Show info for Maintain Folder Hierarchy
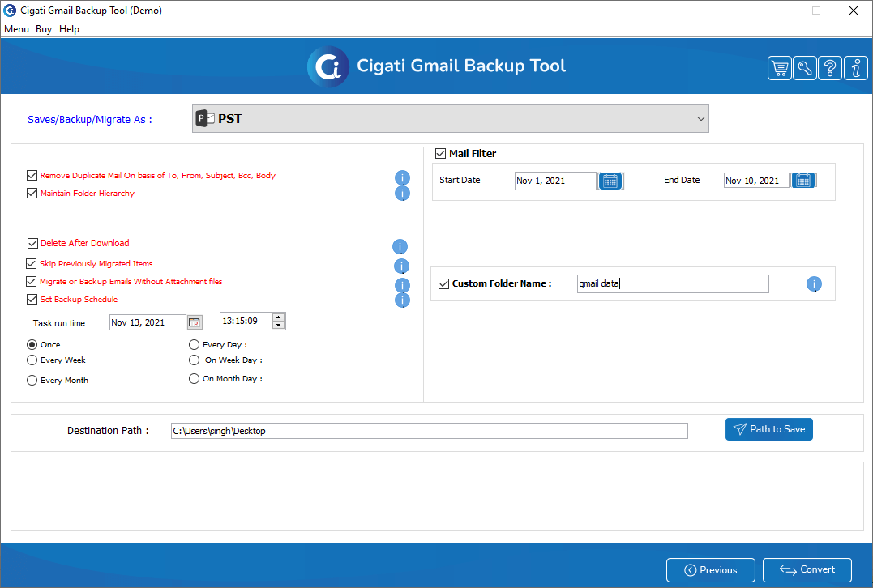873x588 pixels. coord(402,193)
